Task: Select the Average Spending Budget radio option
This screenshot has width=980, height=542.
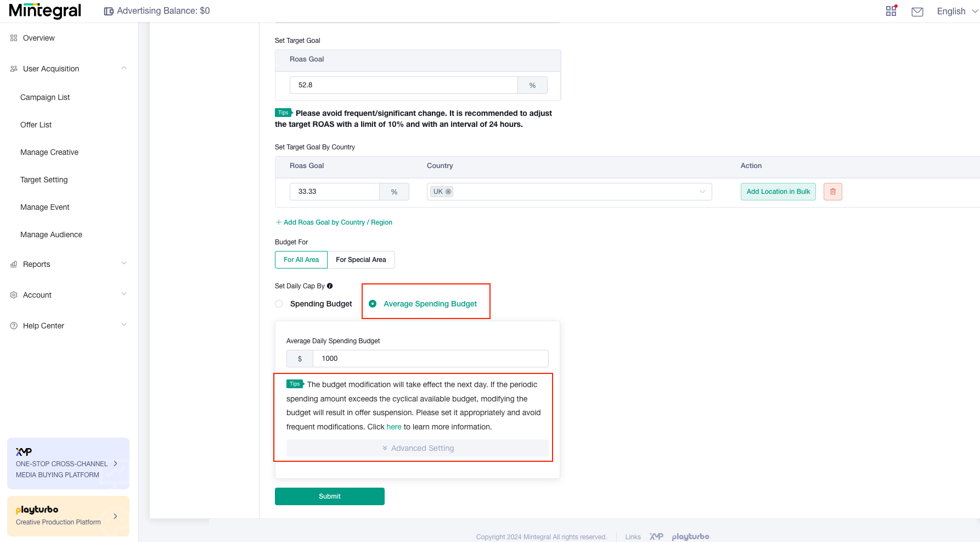Action: pyautogui.click(x=374, y=304)
